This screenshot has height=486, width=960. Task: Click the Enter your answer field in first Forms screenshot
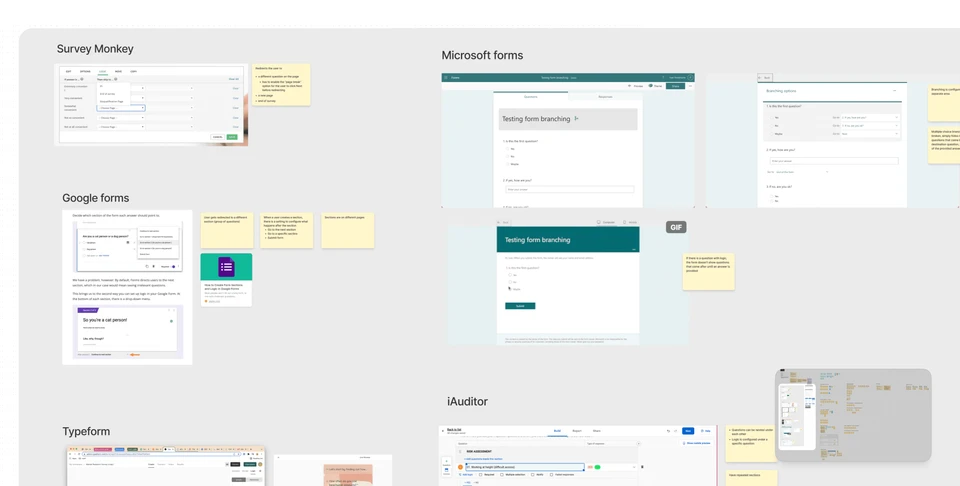(570, 190)
